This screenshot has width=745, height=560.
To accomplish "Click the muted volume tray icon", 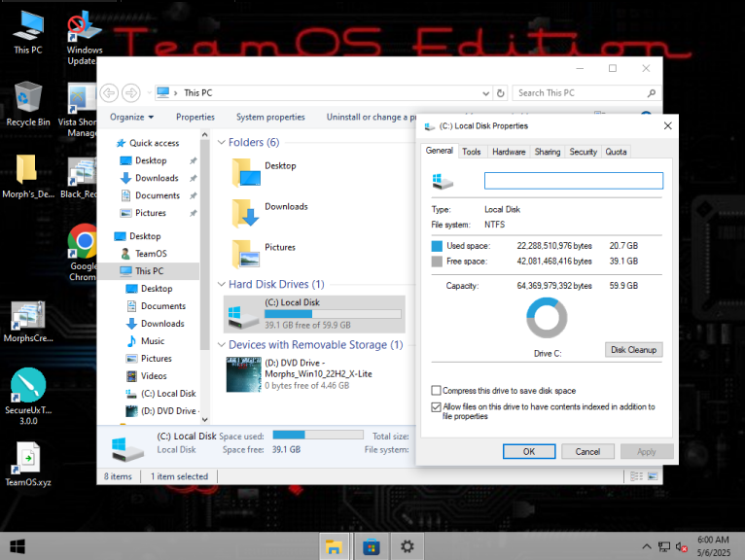I will 682,547.
